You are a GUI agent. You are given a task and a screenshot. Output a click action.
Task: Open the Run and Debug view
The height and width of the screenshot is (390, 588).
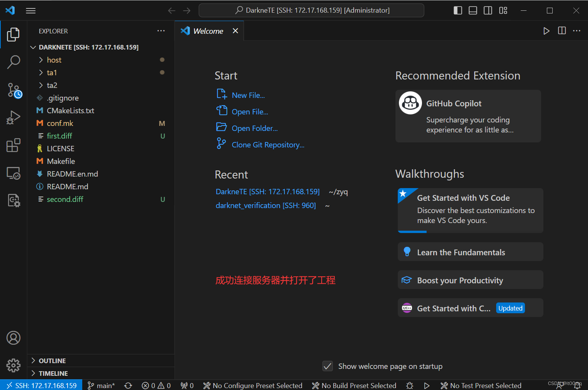tap(13, 117)
